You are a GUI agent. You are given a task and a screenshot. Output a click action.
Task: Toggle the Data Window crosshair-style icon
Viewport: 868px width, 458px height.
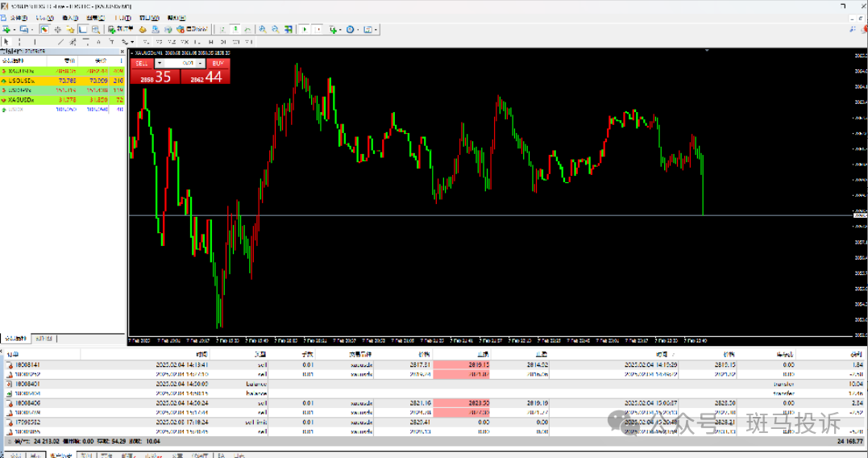pos(57,29)
